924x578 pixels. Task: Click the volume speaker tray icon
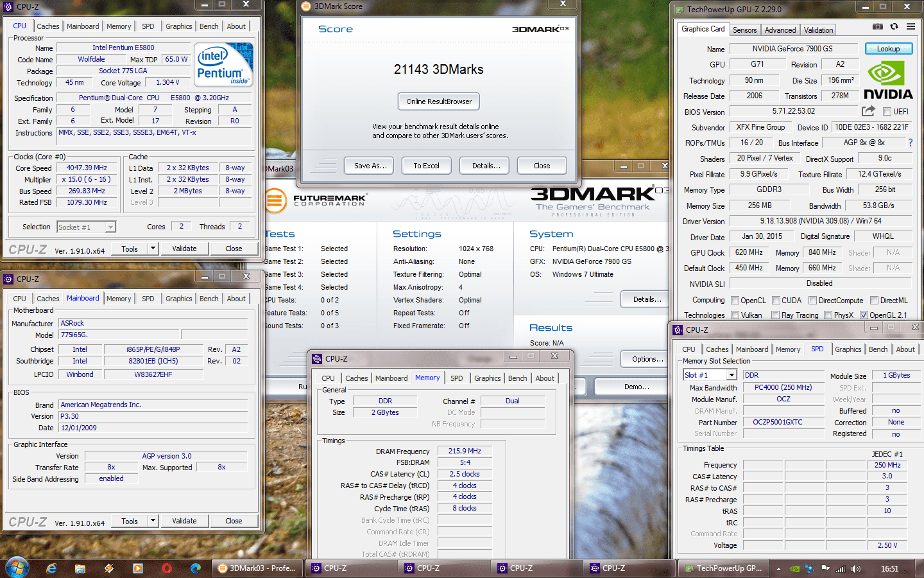(x=856, y=569)
